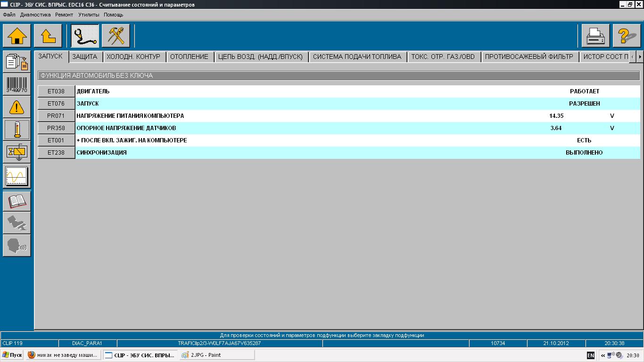Click the DIAC_PARA1 status bar entry

tap(87, 343)
